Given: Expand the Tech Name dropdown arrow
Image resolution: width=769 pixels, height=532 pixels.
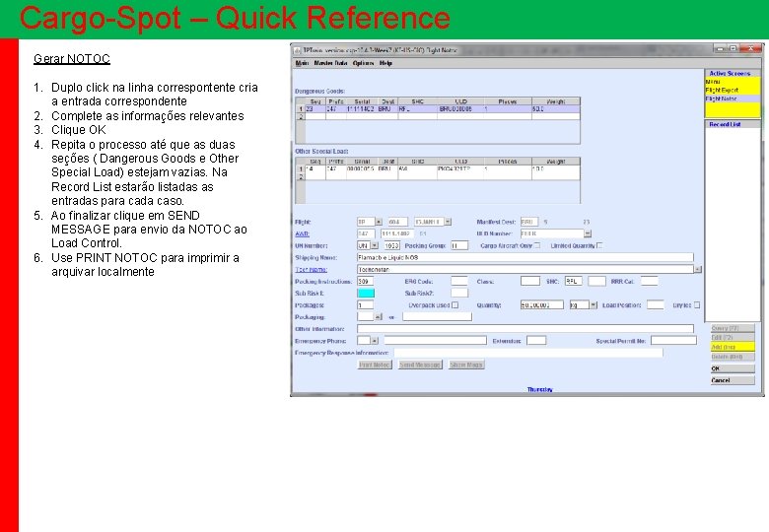Looking at the screenshot, I should (x=698, y=269).
